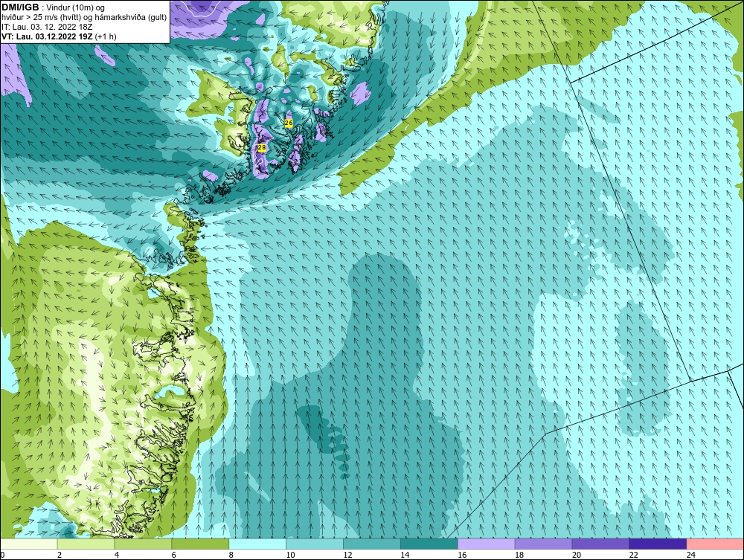Select the olive green 6–8 legend swatch
744x560 pixels.
click(x=200, y=544)
